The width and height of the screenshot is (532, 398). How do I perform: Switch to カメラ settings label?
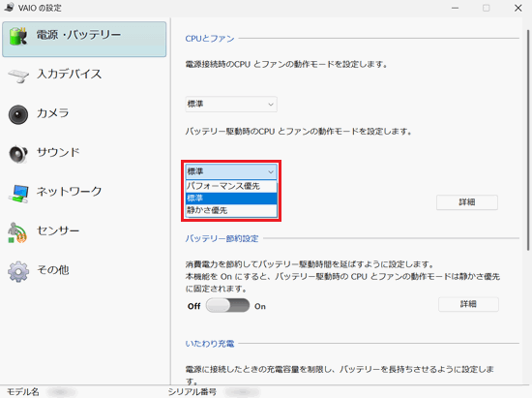[53, 113]
